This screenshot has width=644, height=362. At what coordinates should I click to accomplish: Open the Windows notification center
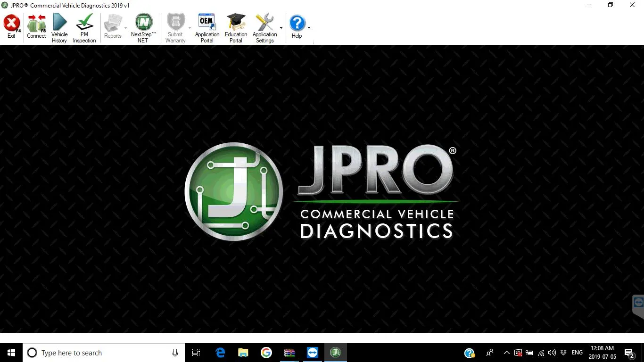pyautogui.click(x=629, y=353)
